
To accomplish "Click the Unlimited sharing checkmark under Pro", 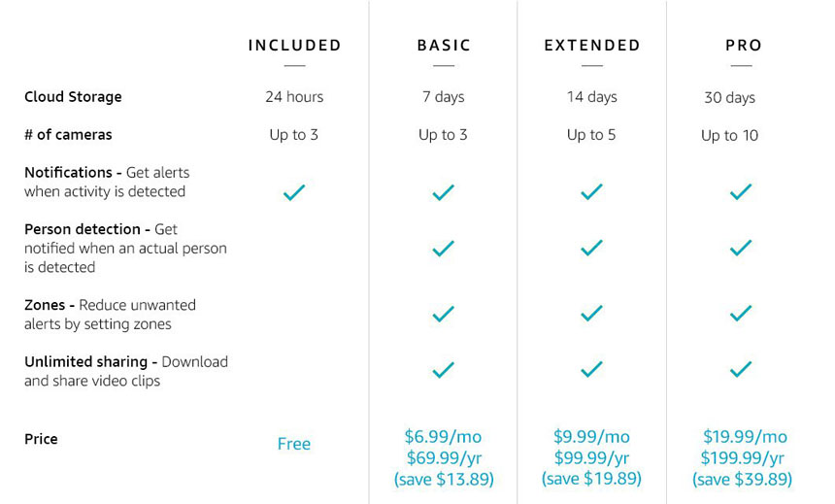I will [741, 369].
